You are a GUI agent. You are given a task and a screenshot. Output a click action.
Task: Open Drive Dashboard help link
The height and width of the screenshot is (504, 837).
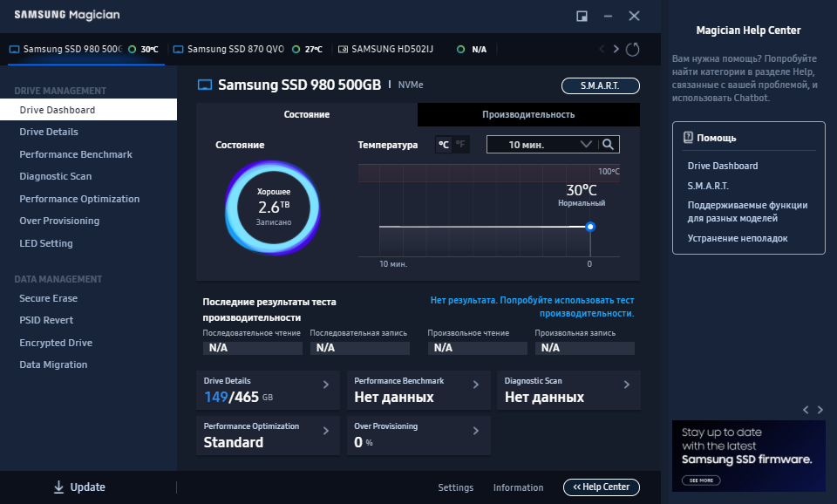pyautogui.click(x=722, y=166)
